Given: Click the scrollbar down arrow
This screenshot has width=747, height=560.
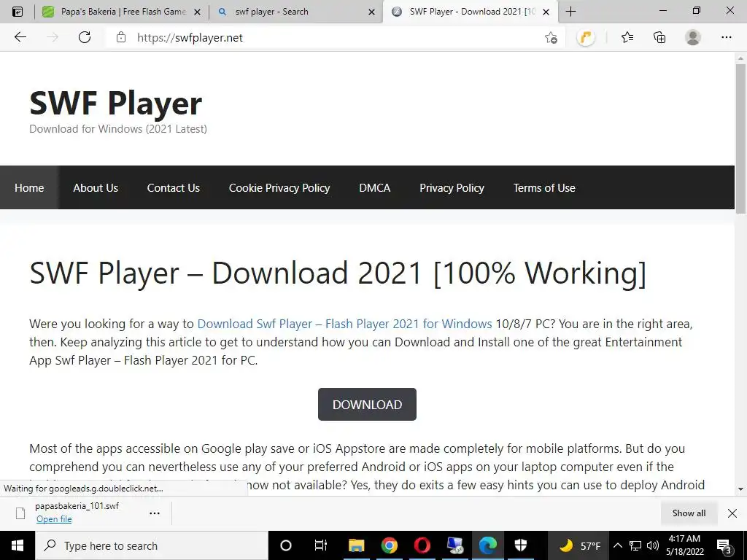Looking at the screenshot, I should coord(740,489).
